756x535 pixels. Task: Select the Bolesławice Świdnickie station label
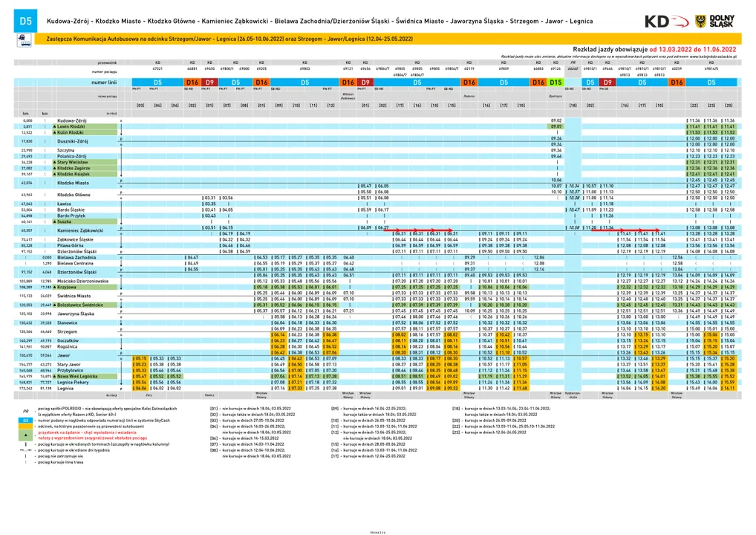pos(80,305)
